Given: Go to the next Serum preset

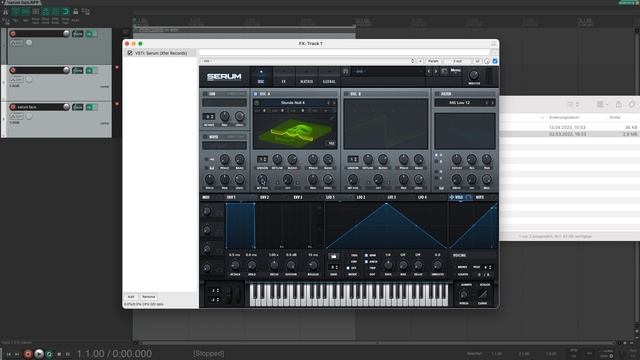Looking at the screenshot, I should coord(436,71).
